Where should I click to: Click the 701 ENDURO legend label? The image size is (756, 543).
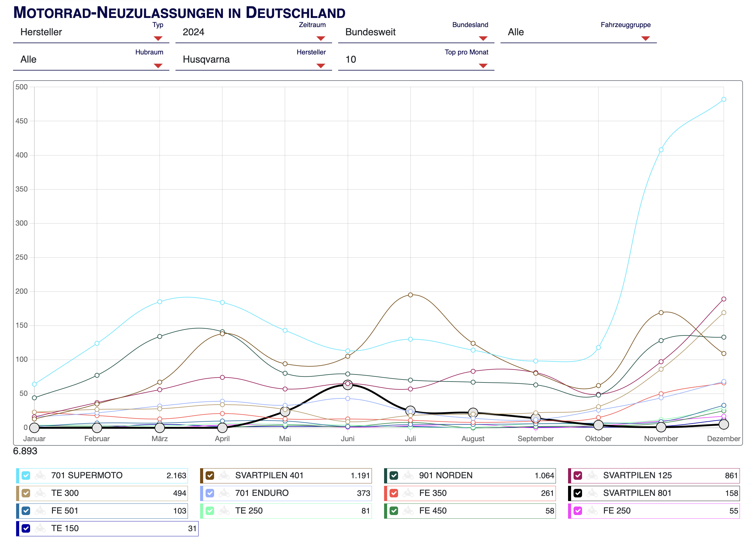click(262, 493)
